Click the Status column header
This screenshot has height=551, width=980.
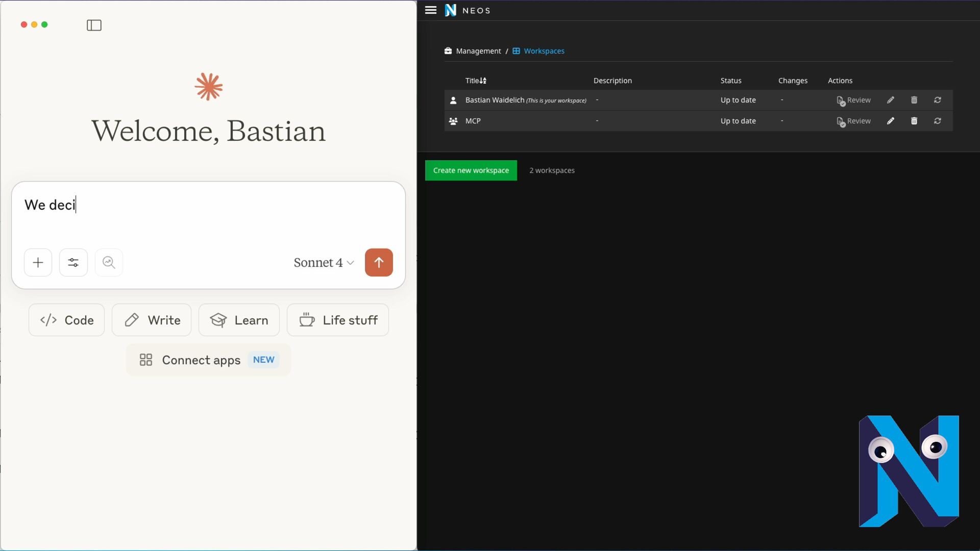pos(731,81)
